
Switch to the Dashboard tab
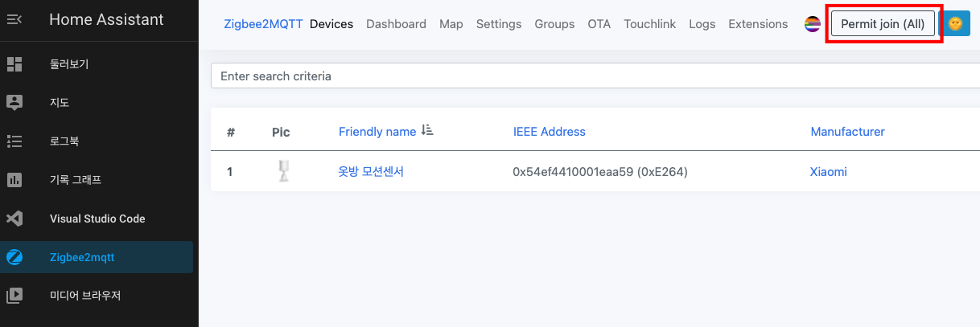(396, 24)
